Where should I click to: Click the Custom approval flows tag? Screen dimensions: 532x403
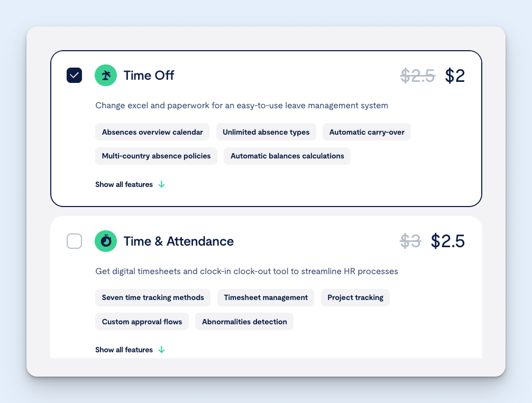[142, 321]
